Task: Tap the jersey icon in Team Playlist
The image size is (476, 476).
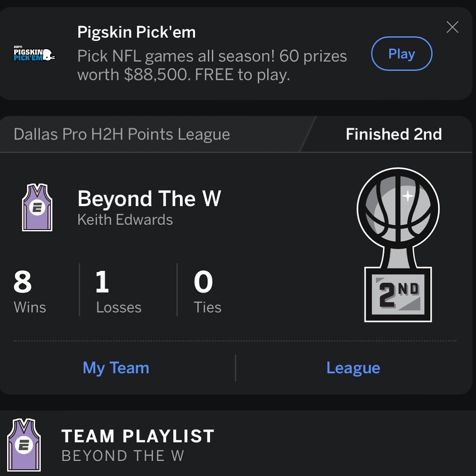Action: coord(24,445)
